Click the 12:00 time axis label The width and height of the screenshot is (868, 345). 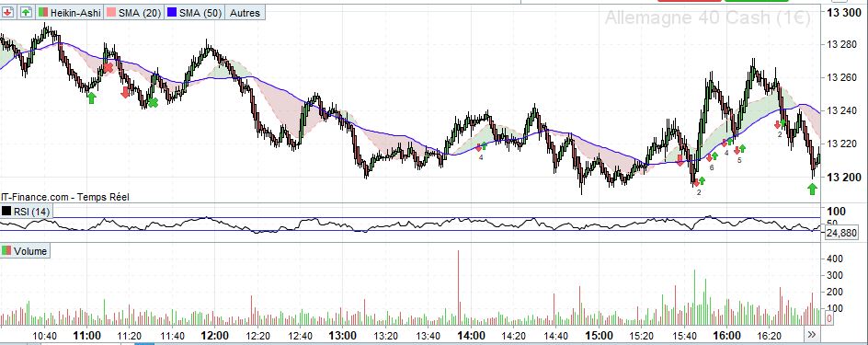click(215, 336)
